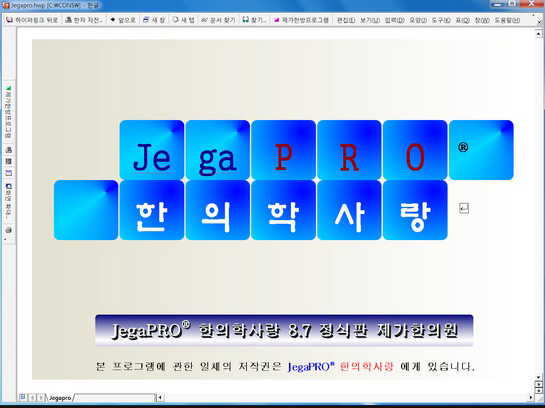Click the blue JegaPRO® text in copyright line

click(311, 367)
